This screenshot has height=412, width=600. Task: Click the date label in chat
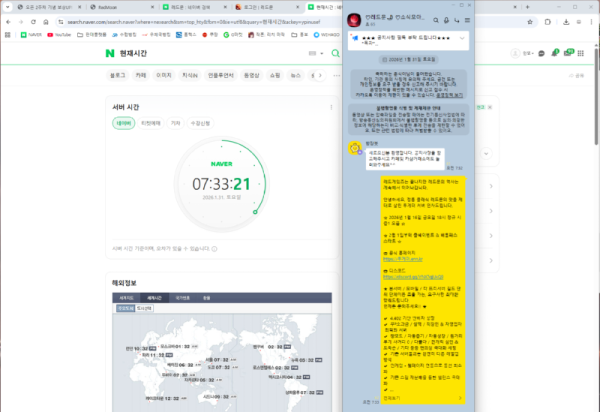coord(409,59)
